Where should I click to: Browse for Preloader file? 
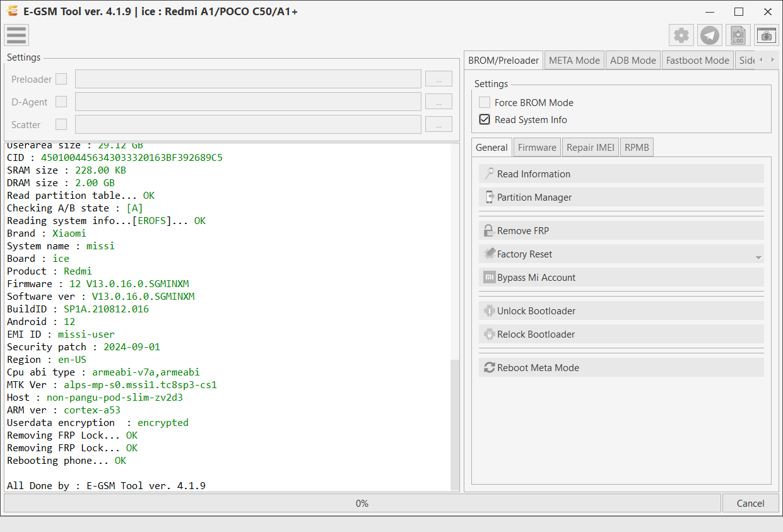(x=439, y=79)
